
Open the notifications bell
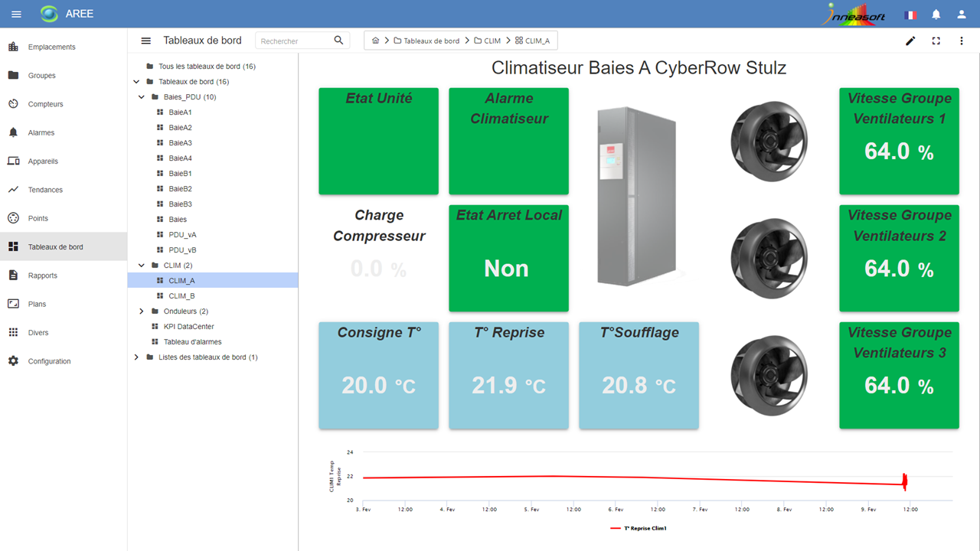click(x=936, y=14)
